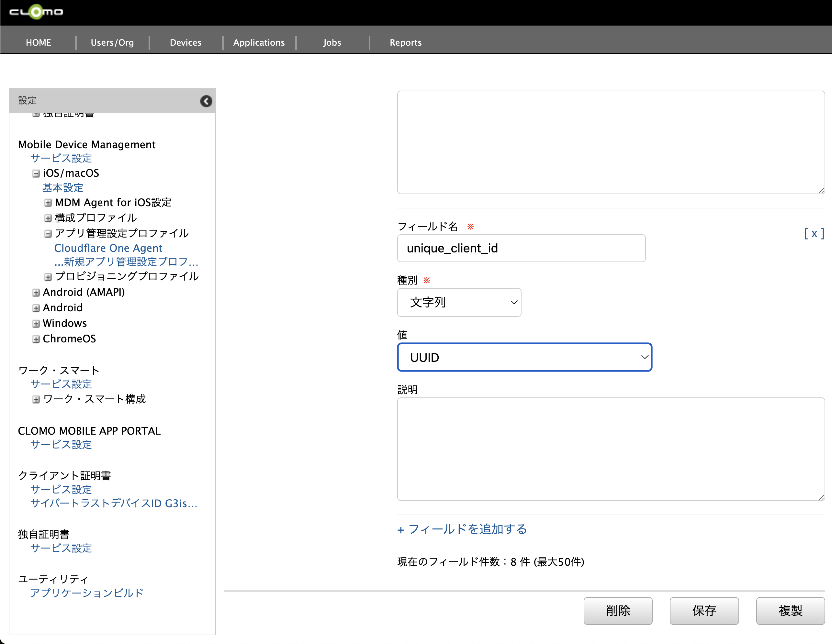Expand 構成プロファイル tree node
832x644 pixels.
coord(48,218)
